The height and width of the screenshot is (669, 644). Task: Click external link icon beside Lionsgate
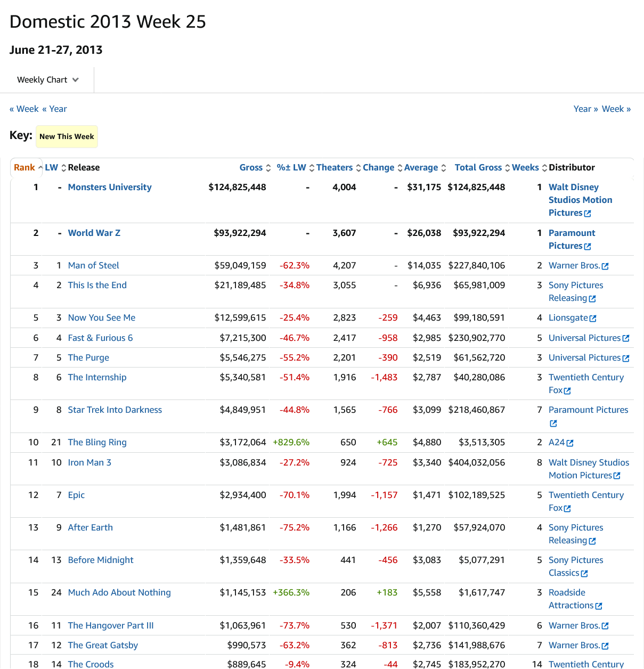[593, 318]
